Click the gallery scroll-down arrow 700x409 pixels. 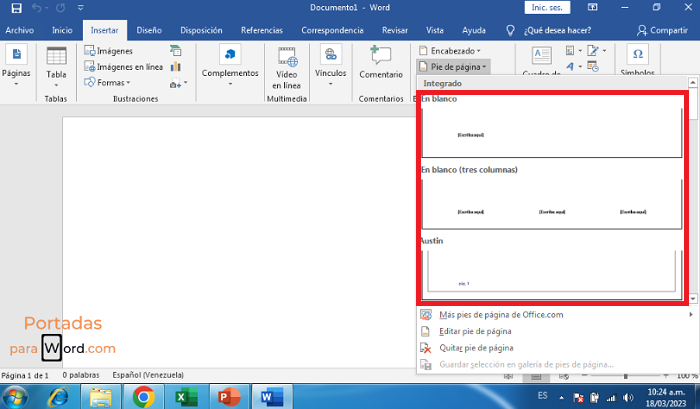693,299
